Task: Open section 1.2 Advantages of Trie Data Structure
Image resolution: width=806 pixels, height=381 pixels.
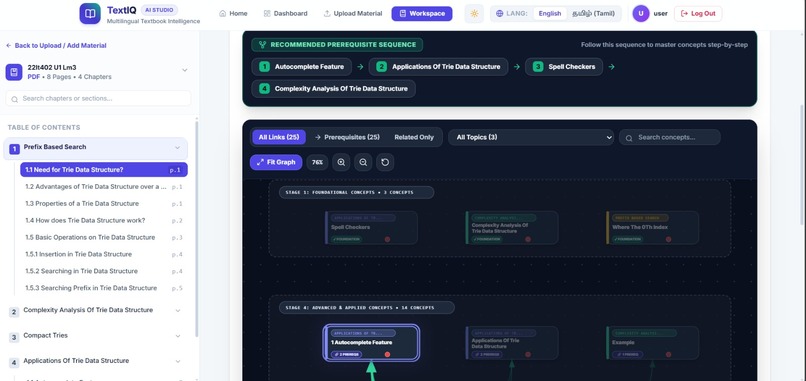Action: tap(104, 187)
